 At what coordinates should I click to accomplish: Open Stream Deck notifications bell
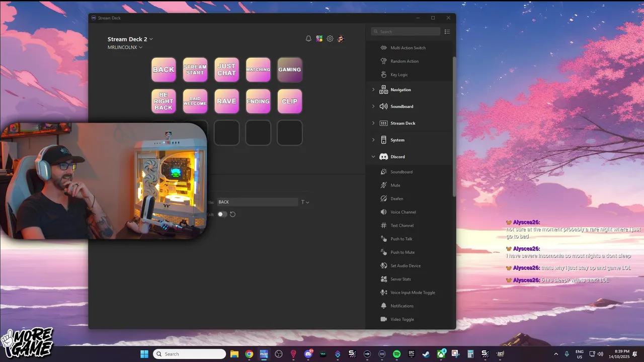[308, 39]
